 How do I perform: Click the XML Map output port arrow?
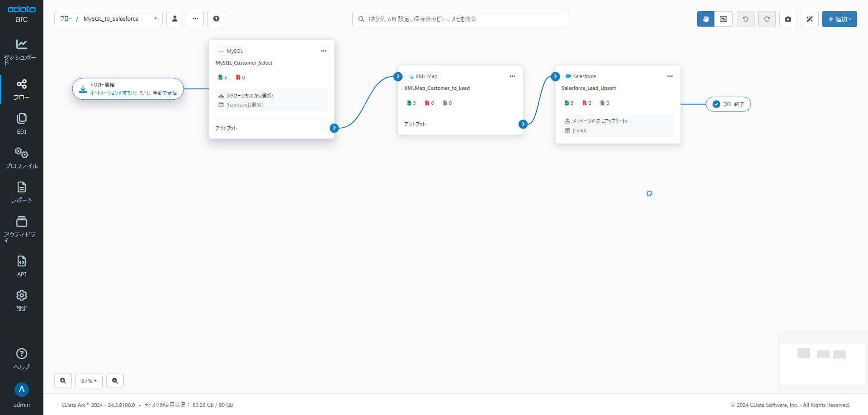pos(523,124)
